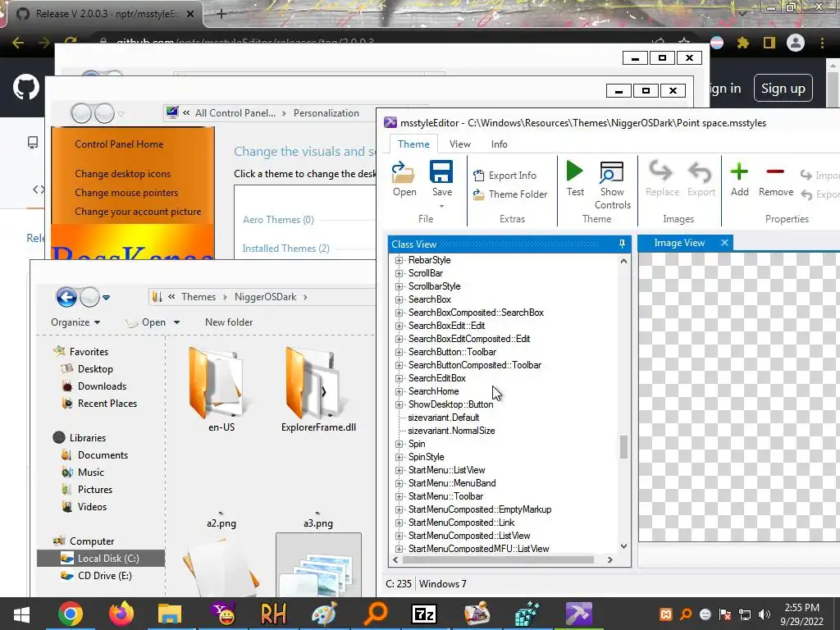Select StartMenuComposited::Link class
This screenshot has height=630, width=840.
click(x=461, y=523)
